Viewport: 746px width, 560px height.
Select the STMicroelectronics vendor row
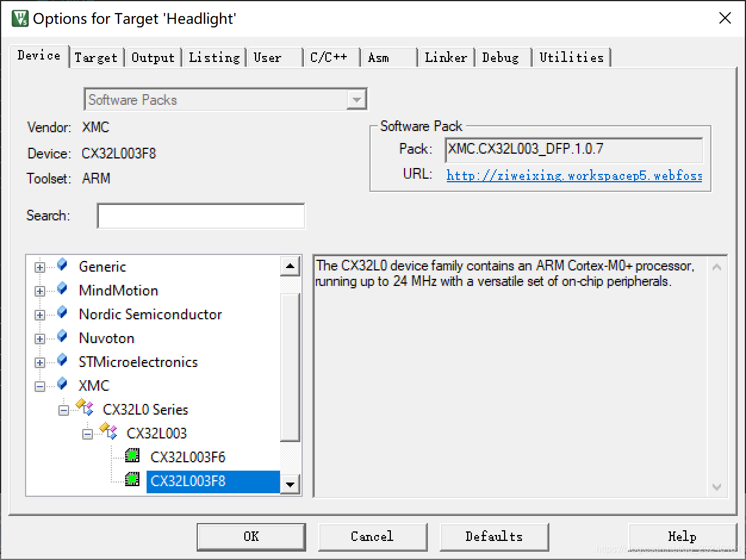[138, 362]
